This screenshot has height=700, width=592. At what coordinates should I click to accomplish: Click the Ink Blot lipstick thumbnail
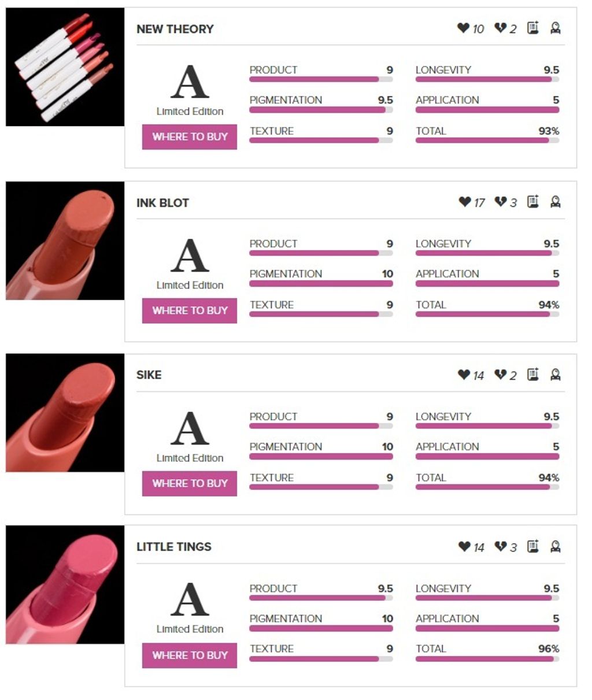pos(65,240)
